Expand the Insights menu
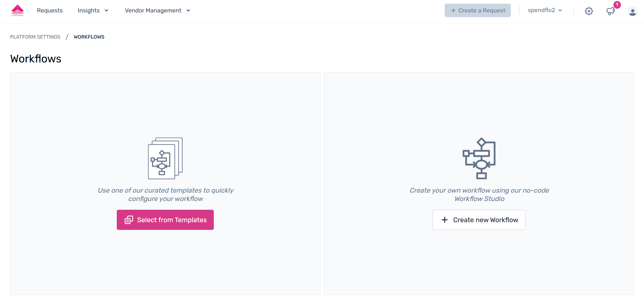644x299 pixels. (93, 10)
